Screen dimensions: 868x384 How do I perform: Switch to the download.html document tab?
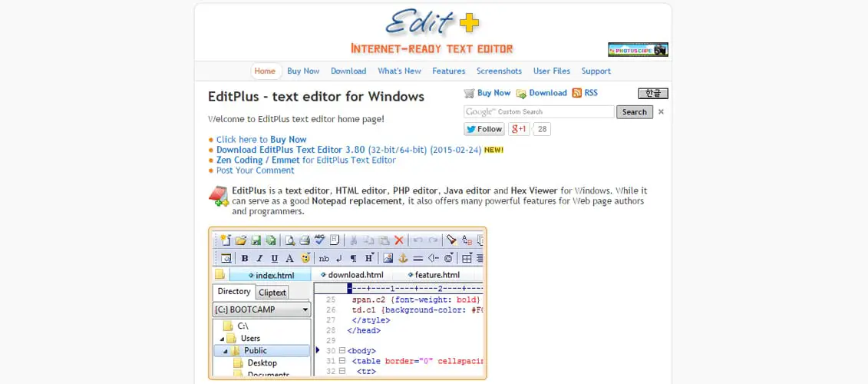(351, 275)
